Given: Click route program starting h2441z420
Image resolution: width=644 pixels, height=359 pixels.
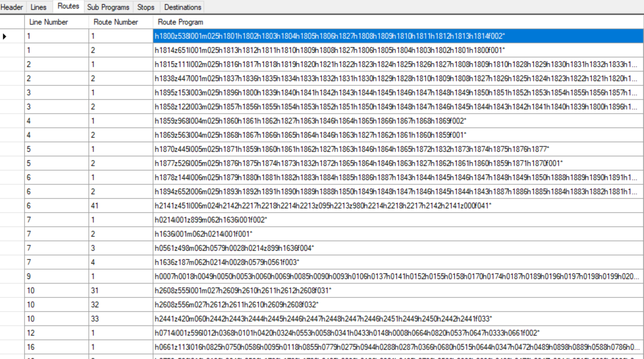Looking at the screenshot, I should (398, 319).
